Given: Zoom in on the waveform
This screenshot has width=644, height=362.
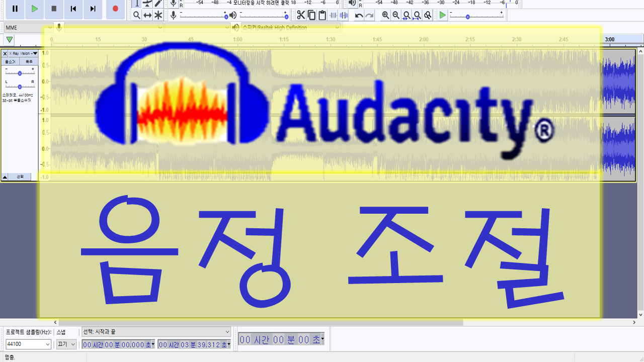Looking at the screenshot, I should [x=385, y=15].
